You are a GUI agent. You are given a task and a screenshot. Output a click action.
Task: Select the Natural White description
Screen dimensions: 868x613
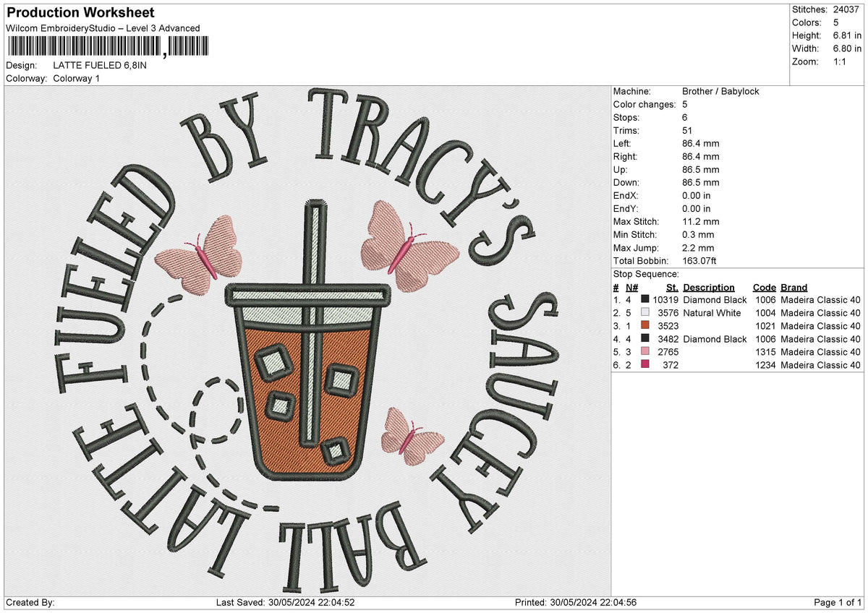tap(712, 313)
